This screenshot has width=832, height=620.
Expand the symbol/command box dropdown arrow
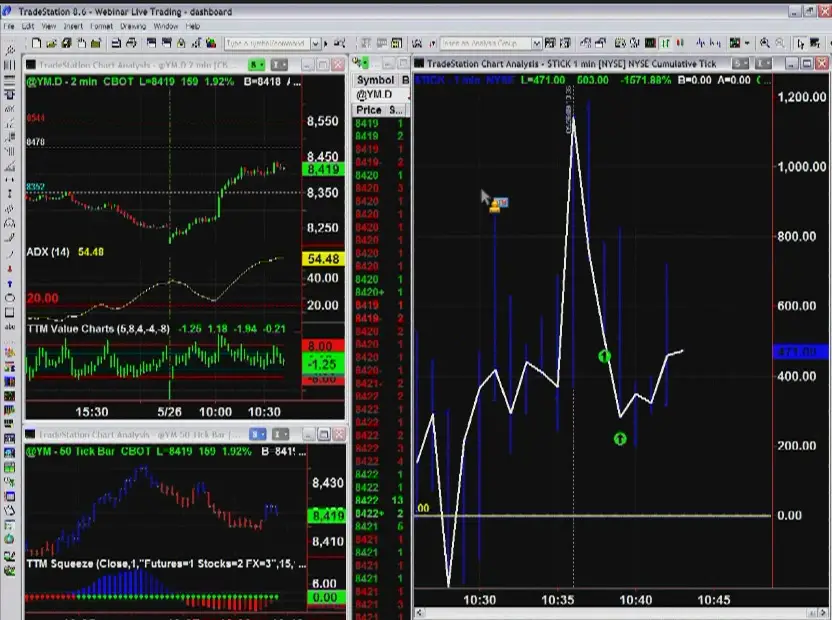316,44
